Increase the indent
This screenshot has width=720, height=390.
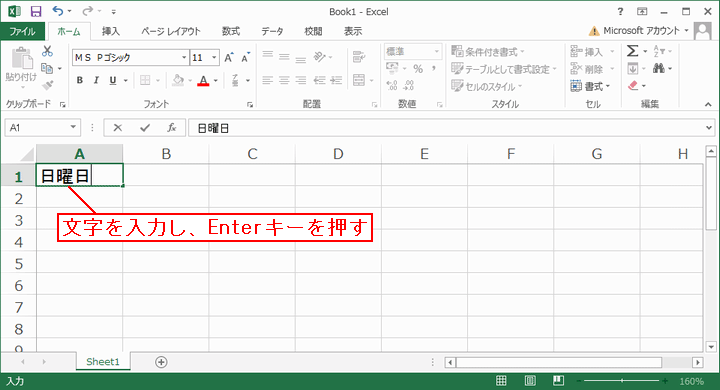pyautogui.click(x=337, y=80)
